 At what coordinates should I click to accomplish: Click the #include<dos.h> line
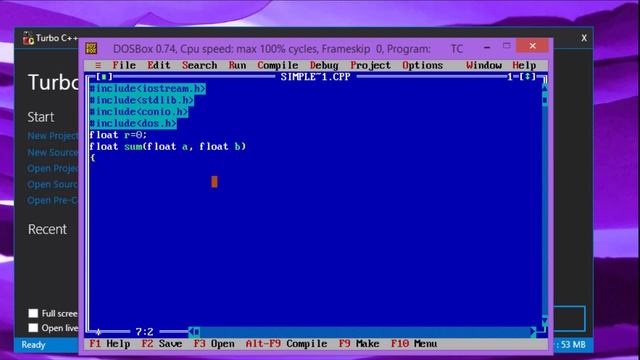133,123
